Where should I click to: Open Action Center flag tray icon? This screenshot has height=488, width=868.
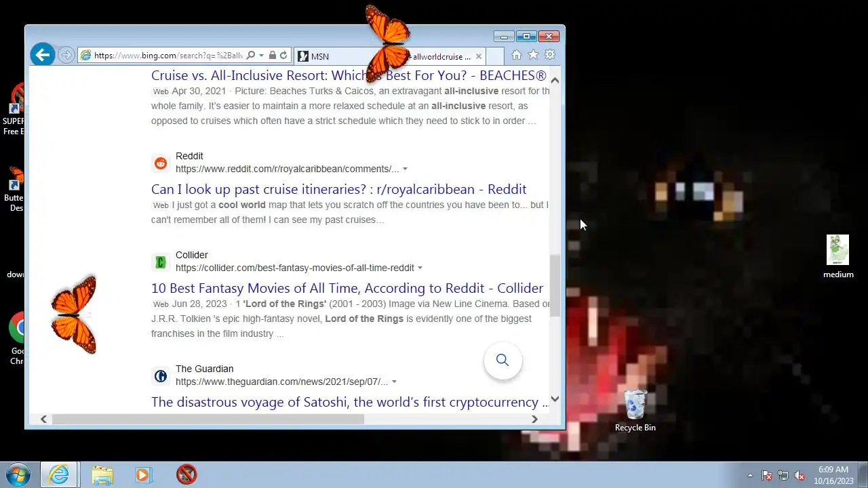pyautogui.click(x=767, y=475)
